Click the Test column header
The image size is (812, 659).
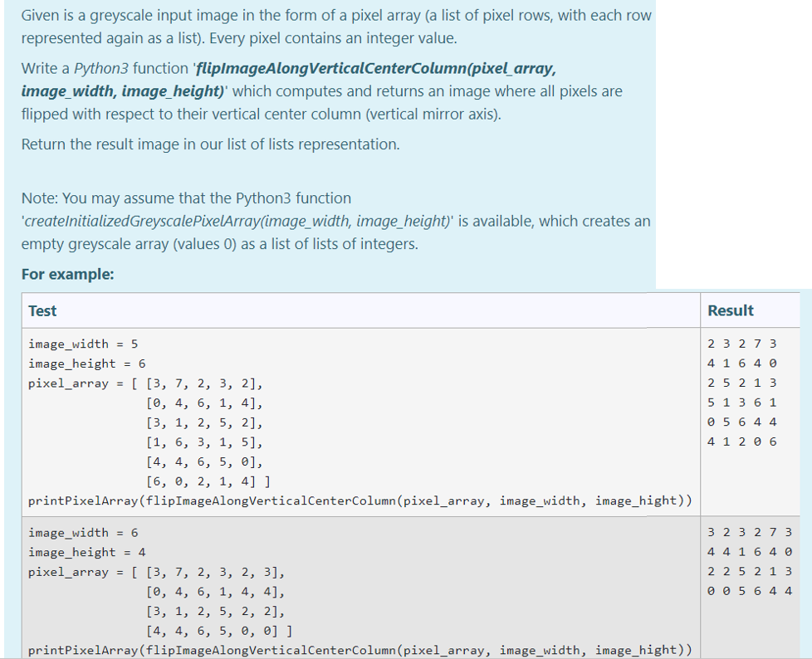click(42, 310)
